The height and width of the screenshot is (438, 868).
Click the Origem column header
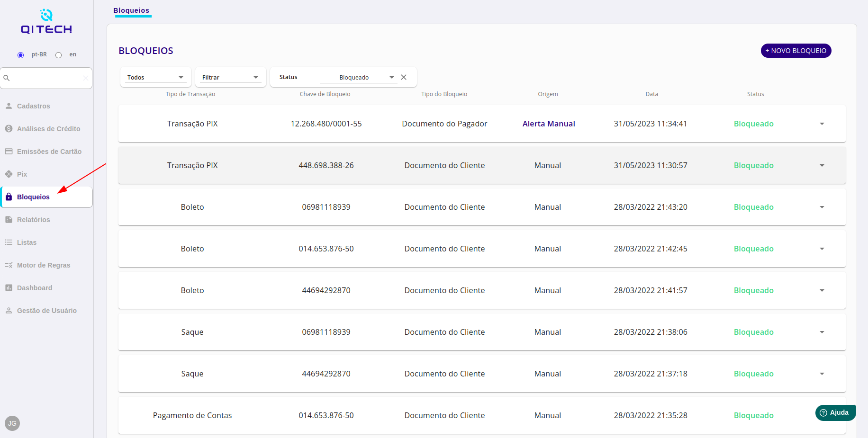[548, 94]
